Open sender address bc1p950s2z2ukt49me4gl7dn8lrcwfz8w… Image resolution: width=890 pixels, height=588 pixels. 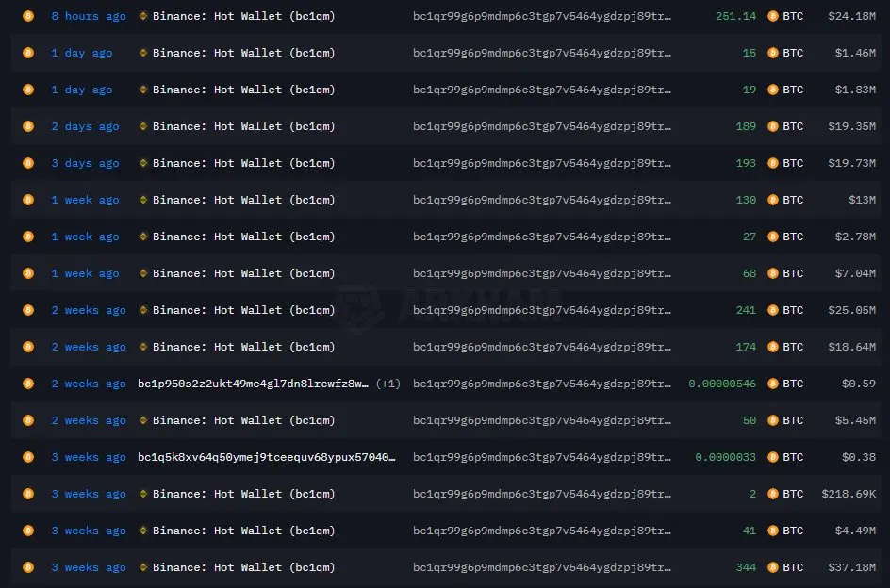click(254, 384)
